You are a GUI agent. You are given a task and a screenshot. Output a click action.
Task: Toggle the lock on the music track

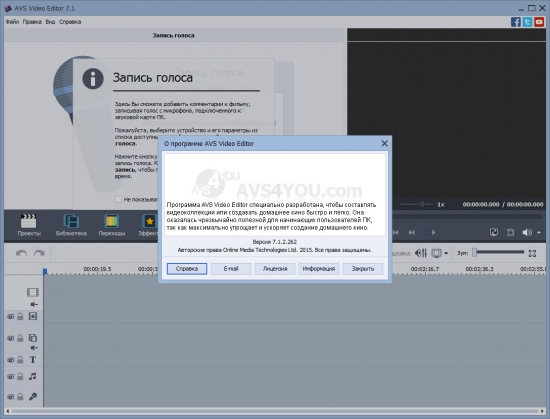click(20, 377)
